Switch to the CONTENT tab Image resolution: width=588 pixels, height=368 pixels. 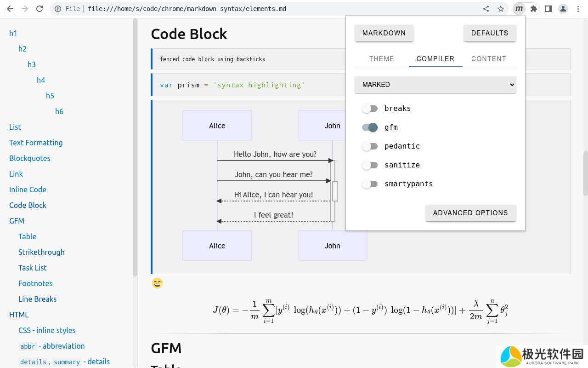coord(488,59)
